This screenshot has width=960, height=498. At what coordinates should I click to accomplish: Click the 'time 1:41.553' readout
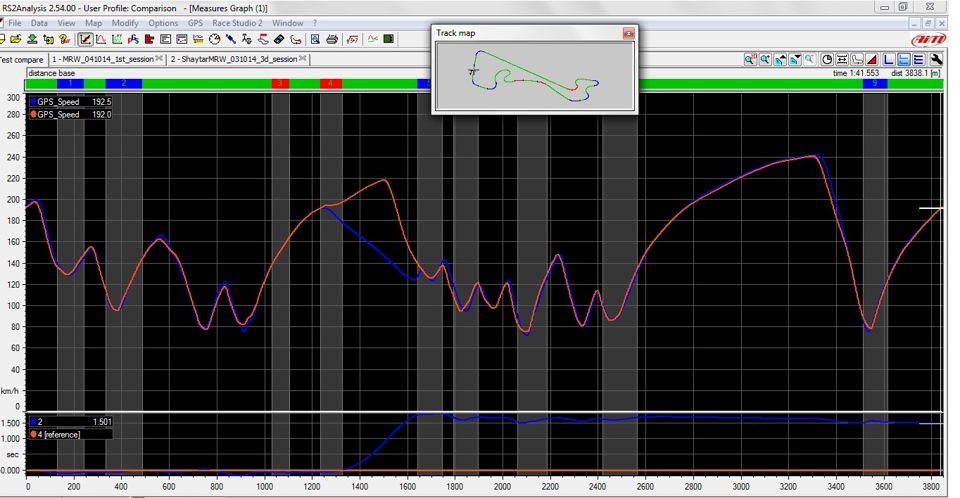(x=856, y=73)
